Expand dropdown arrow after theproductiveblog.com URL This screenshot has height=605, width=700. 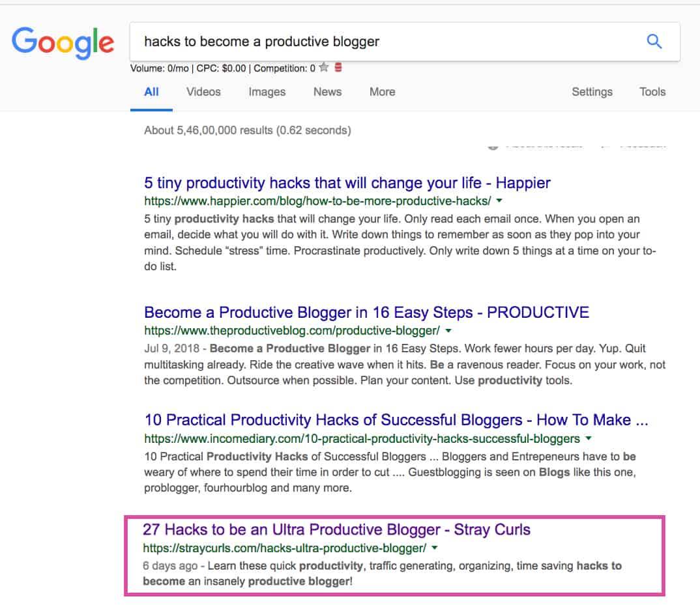448,331
